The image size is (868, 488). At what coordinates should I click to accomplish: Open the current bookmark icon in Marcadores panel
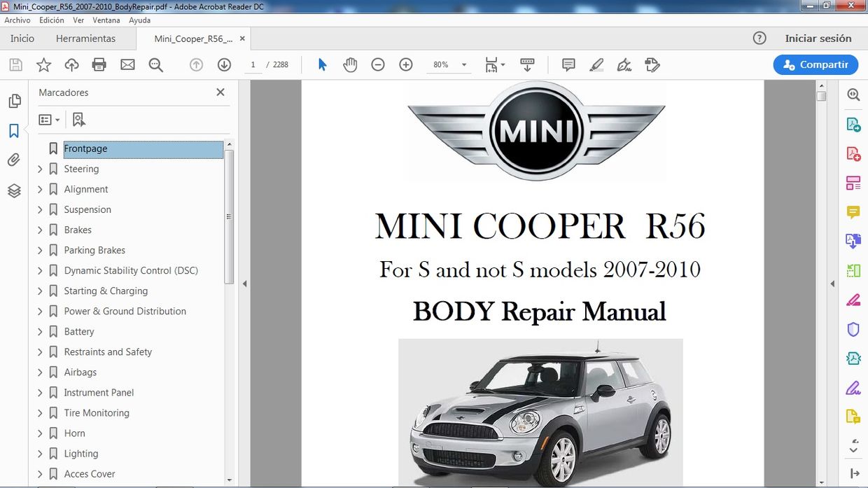[x=78, y=119]
